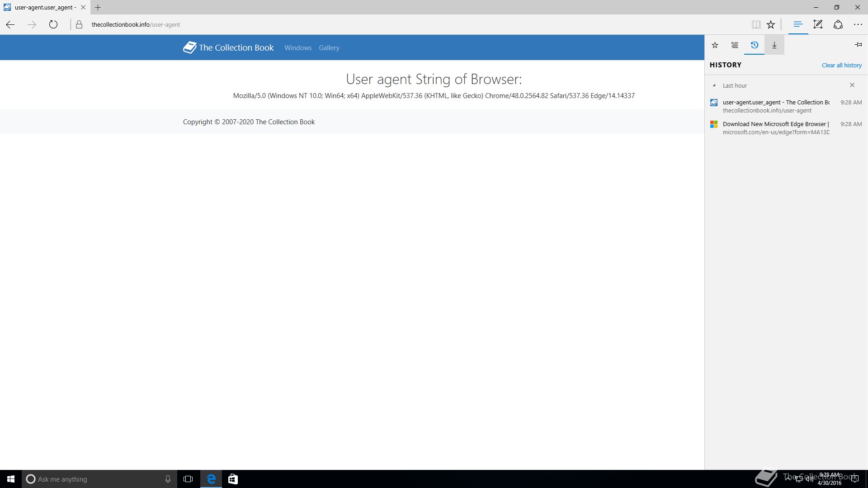The height and width of the screenshot is (488, 868).
Task: Open Task View on taskbar
Action: point(188,479)
